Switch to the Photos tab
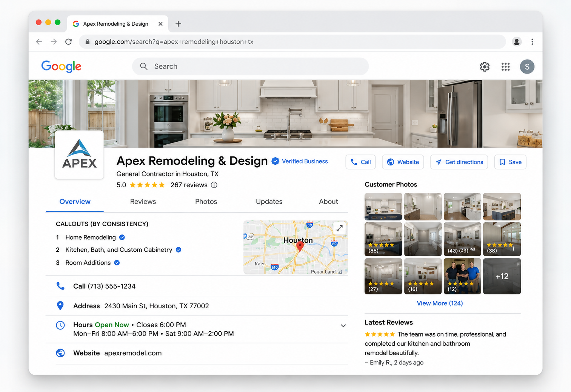Image resolution: width=571 pixels, height=392 pixels. [x=206, y=202]
